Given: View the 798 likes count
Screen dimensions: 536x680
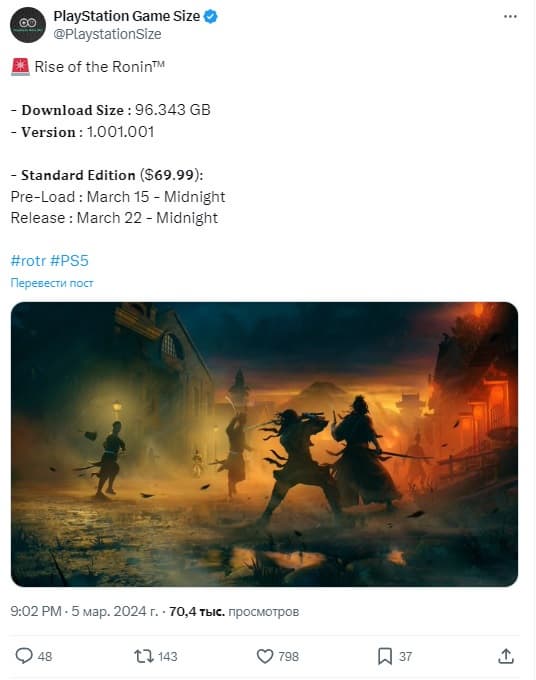Looking at the screenshot, I should (x=288, y=657).
